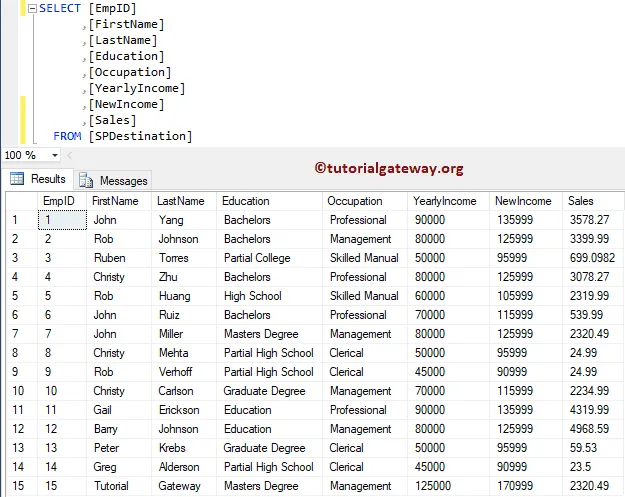Open the 100 % zoom level dropdown
The height and width of the screenshot is (497, 625).
click(55, 155)
